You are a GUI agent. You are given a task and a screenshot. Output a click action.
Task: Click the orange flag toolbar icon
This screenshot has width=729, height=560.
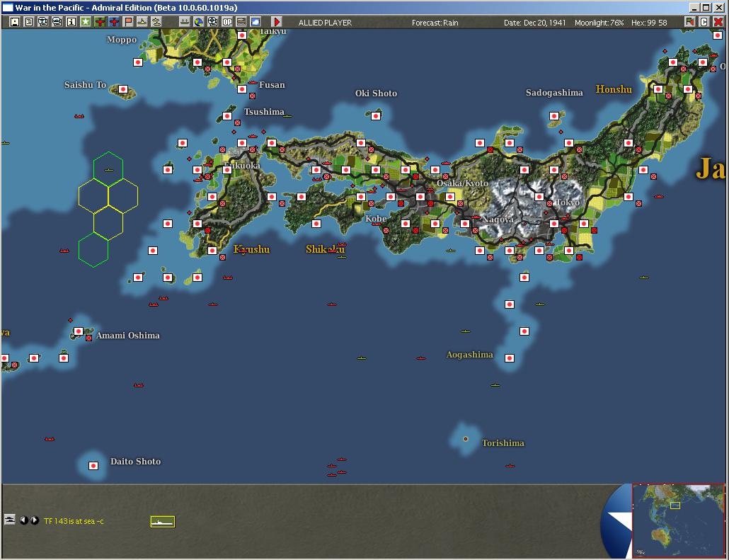pos(128,22)
